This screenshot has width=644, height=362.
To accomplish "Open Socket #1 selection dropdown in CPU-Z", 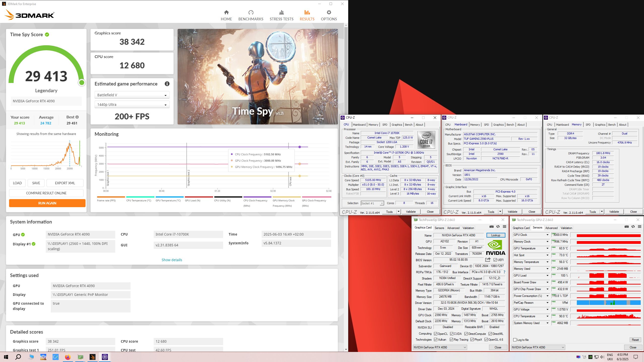I will (372, 203).
